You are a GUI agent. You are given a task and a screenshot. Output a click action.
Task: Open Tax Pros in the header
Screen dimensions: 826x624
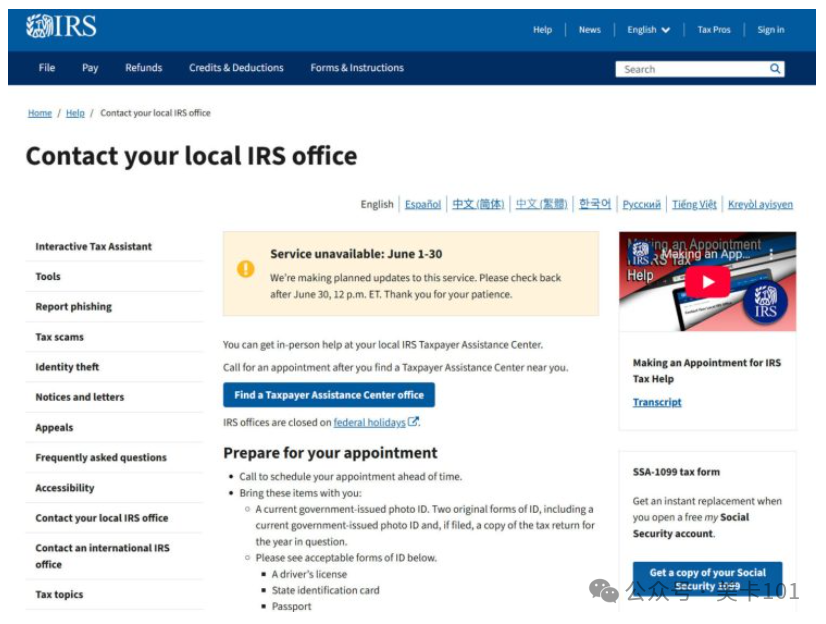coord(714,29)
